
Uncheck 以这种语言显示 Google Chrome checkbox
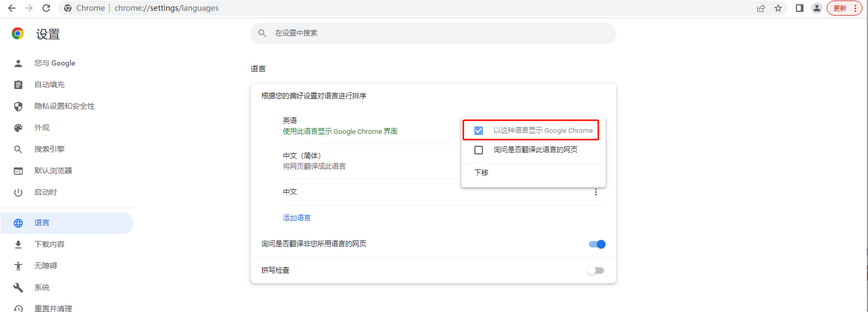(x=479, y=131)
